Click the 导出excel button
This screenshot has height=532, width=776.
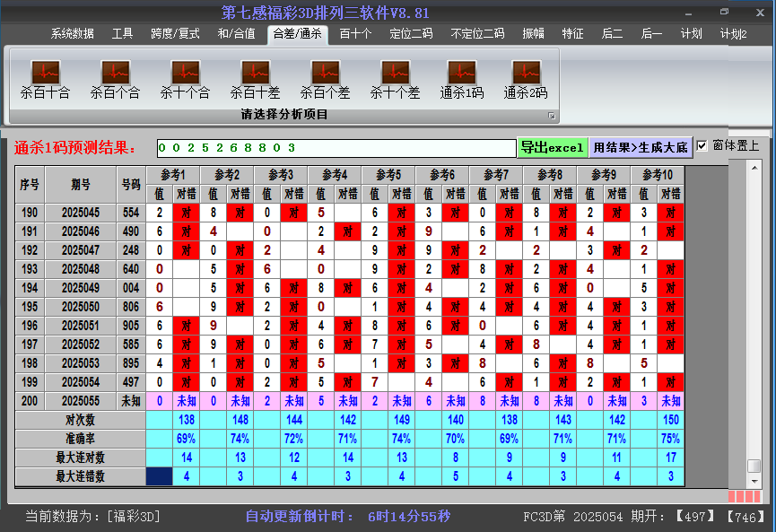(553, 147)
